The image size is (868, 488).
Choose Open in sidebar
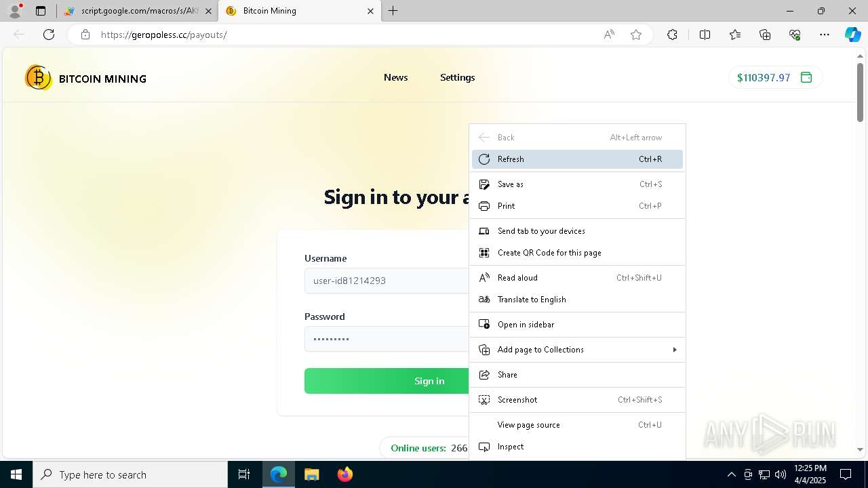tap(577, 325)
